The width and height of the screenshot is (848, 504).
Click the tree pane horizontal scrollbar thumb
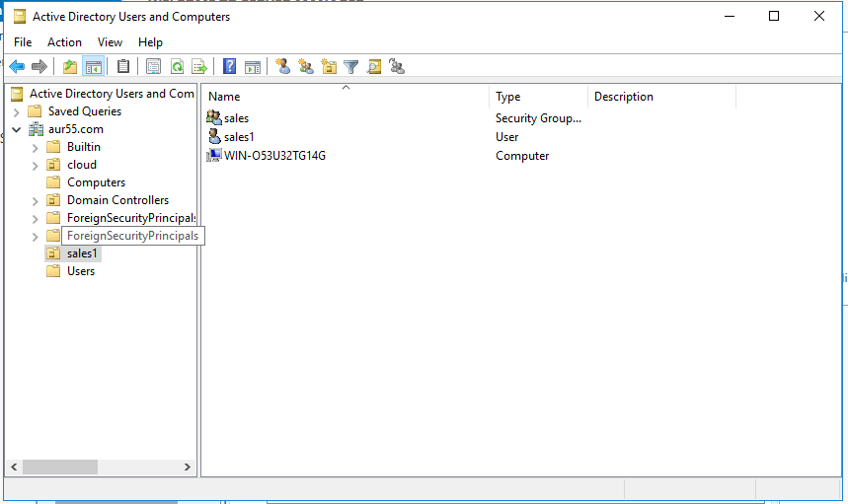coord(60,467)
